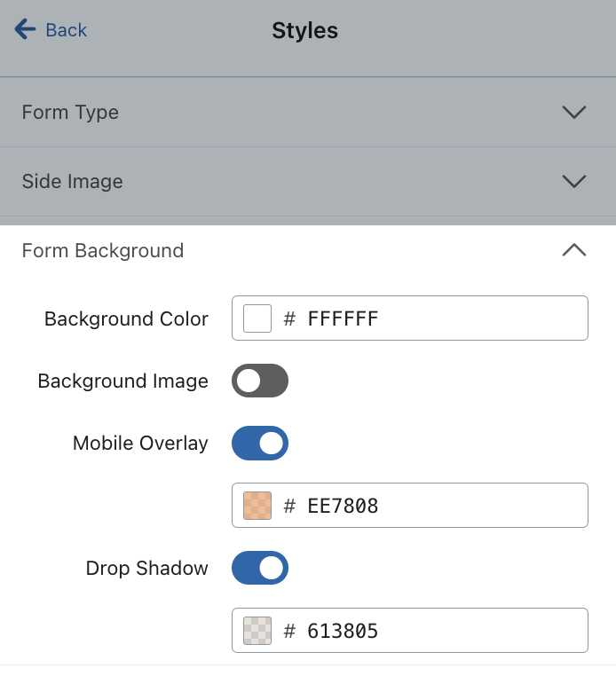This screenshot has width=616, height=676.
Task: Open the Side Image section header
Action: (73, 182)
